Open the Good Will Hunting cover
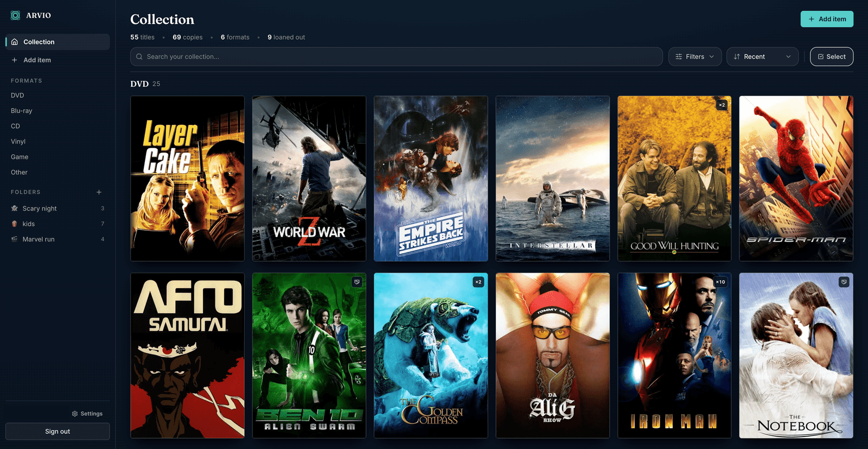 point(674,179)
